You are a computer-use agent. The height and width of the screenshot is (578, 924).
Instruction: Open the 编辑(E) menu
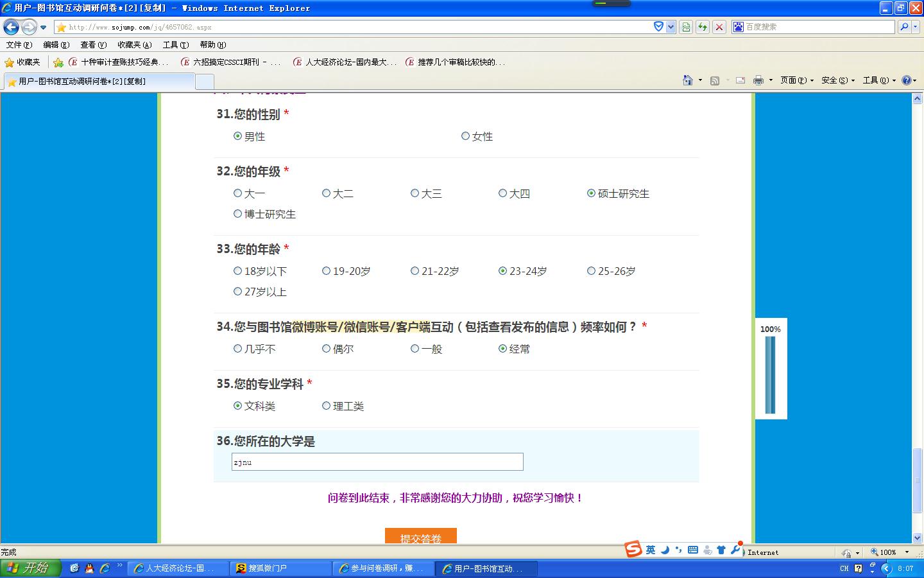[56, 45]
